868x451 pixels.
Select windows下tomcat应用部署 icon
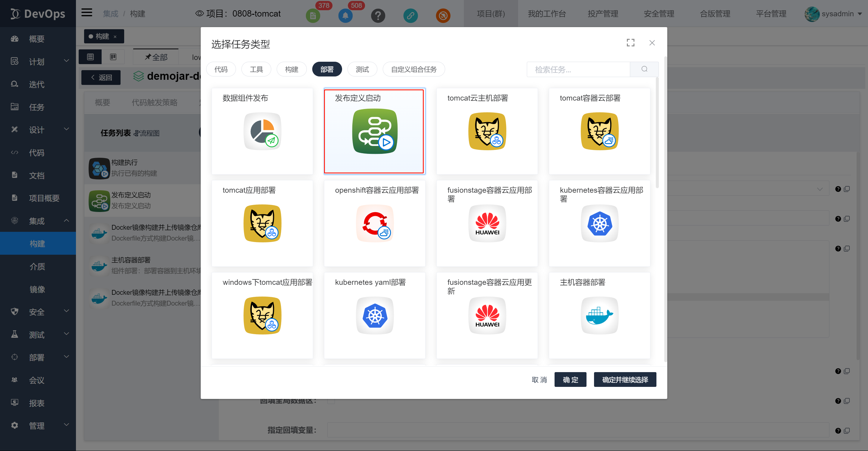pyautogui.click(x=262, y=315)
